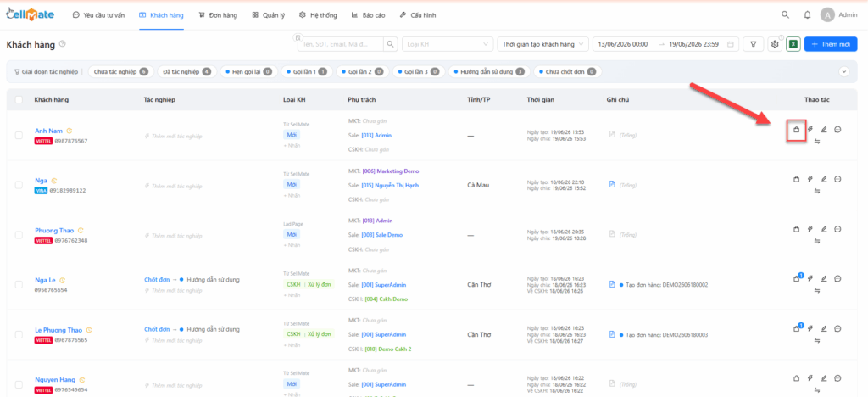Tick the checkbox for Nga Le

coord(19,284)
